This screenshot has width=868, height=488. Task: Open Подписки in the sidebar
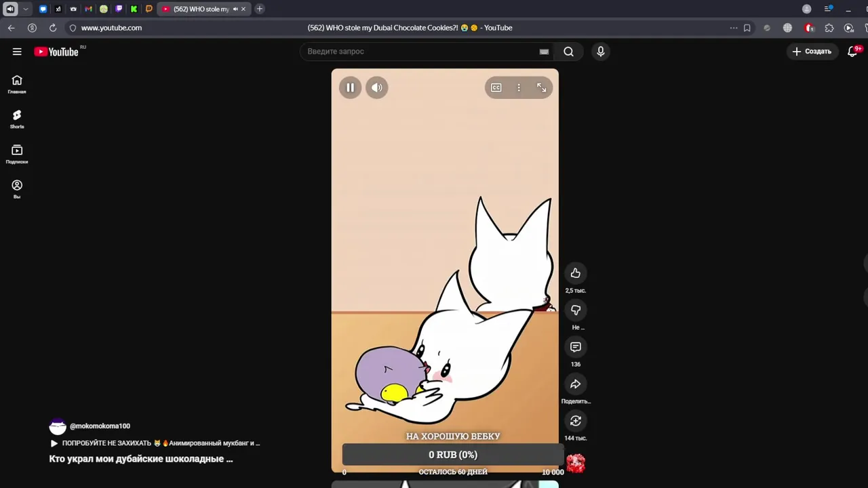coord(17,155)
